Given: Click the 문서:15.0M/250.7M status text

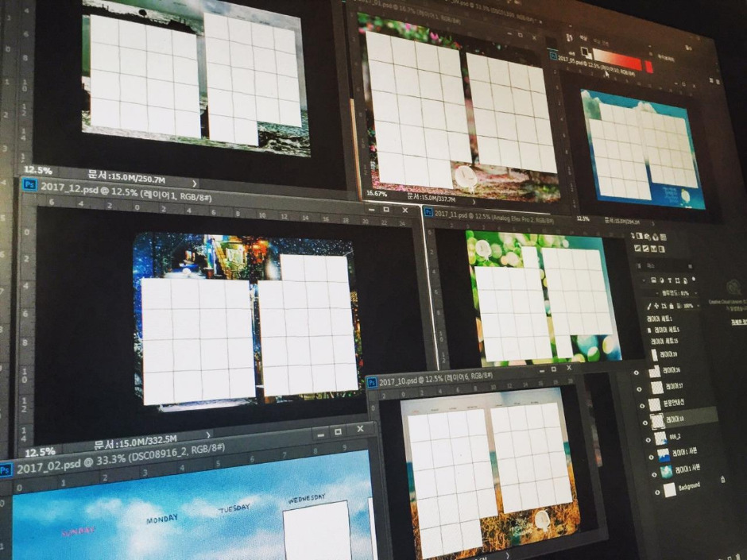Looking at the screenshot, I should tap(126, 176).
